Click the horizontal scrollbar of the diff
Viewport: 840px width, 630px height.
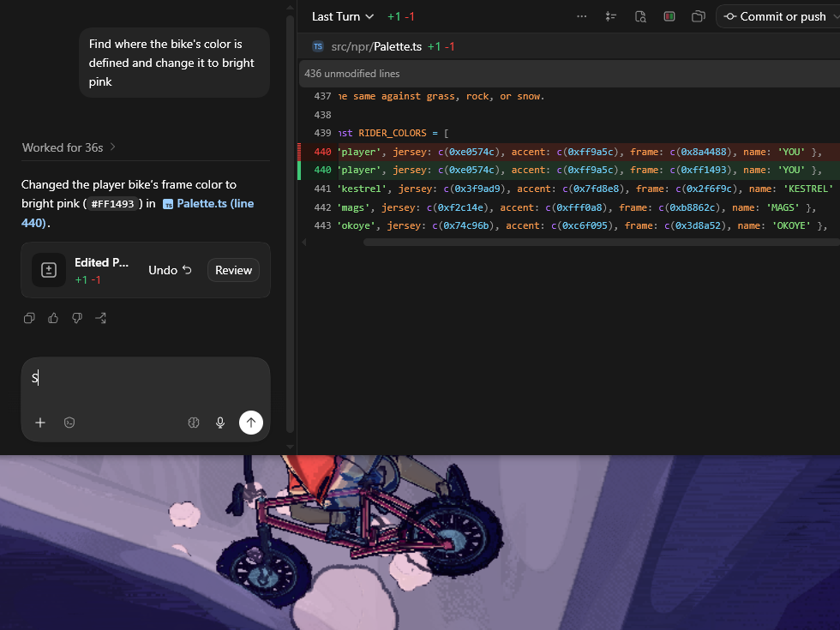[601, 242]
